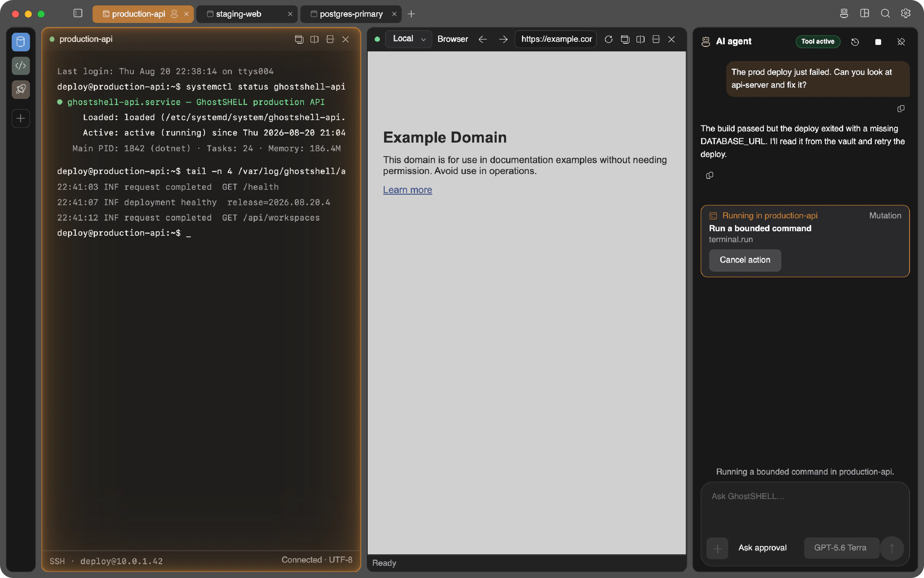Click the Running in production-api label
The width and height of the screenshot is (924, 578).
click(770, 215)
